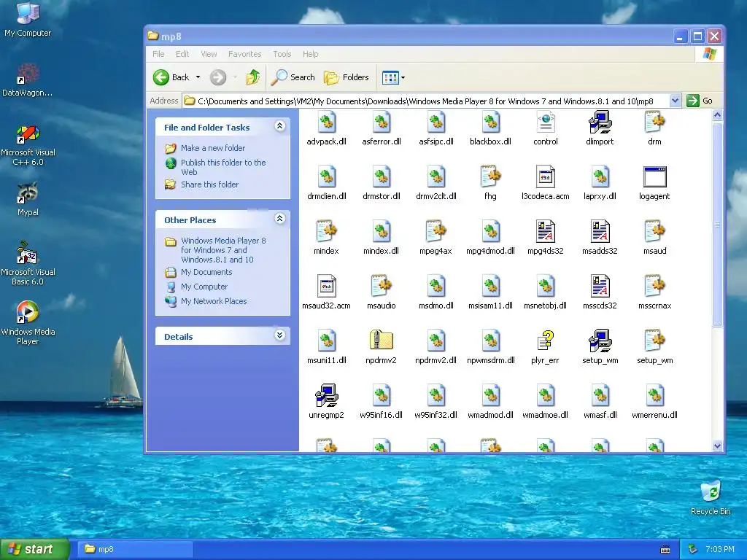Viewport: 747px width, 560px height.
Task: Select the mpeg4ax file icon
Action: [x=436, y=231]
